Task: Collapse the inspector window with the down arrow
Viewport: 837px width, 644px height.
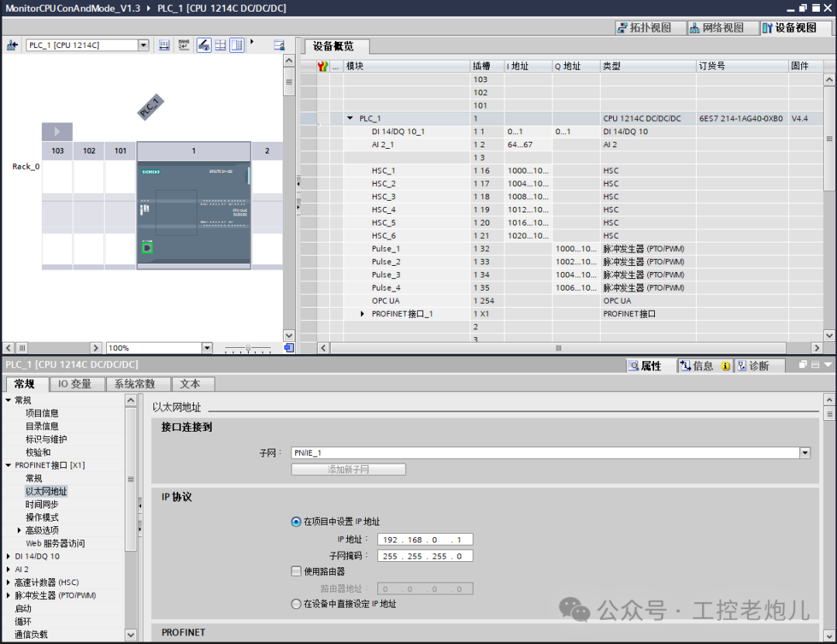Action: coord(828,365)
